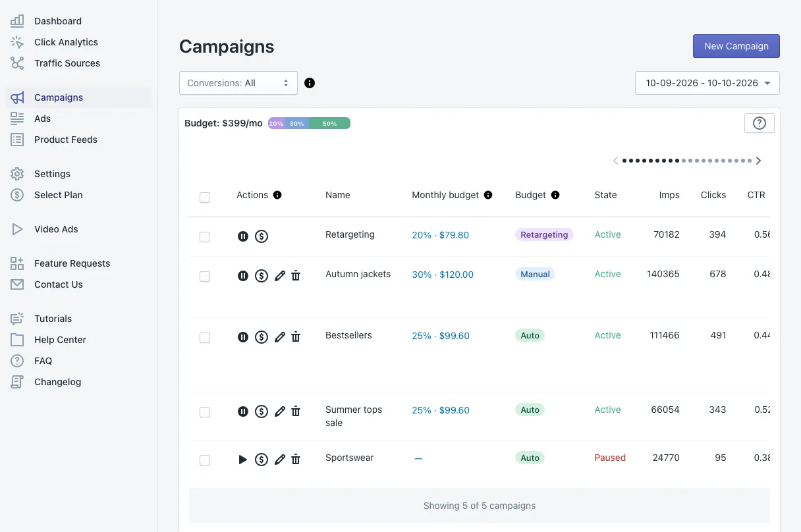The width and height of the screenshot is (801, 532).
Task: Pause the Autumn jackets campaign
Action: click(x=243, y=276)
